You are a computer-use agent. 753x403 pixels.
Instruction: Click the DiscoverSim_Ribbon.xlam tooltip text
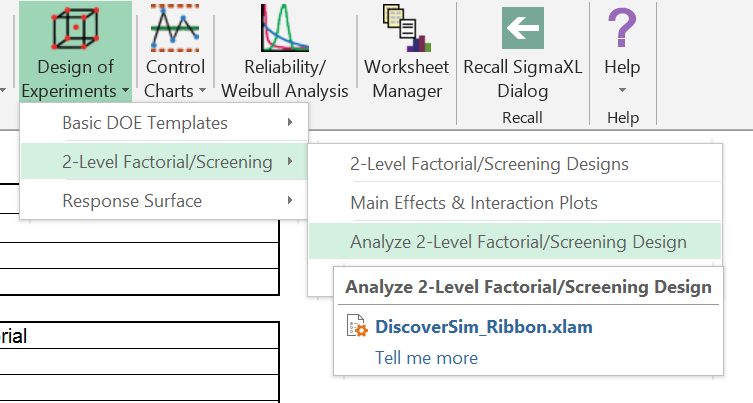click(483, 327)
